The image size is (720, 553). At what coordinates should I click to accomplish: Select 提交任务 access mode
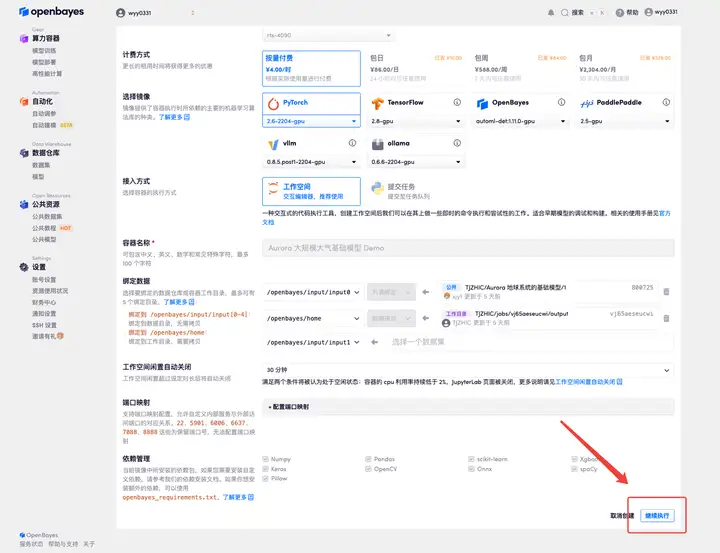[x=416, y=191]
